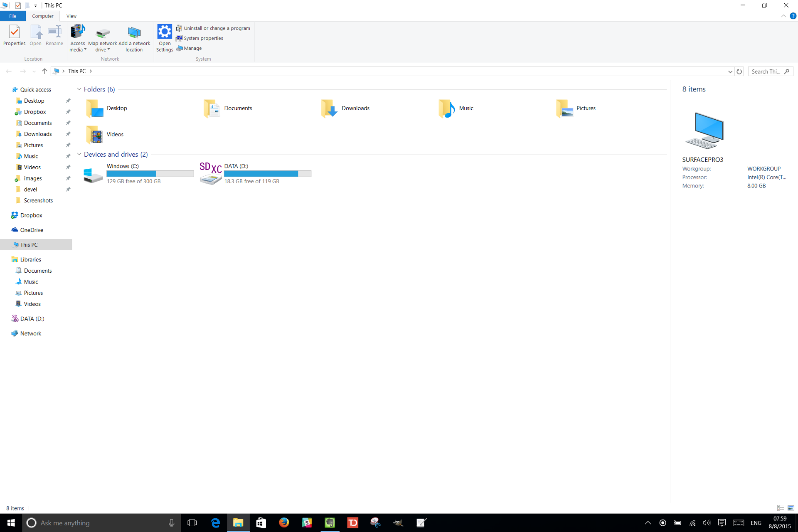Click the Refresh icon beside address bar

(739, 71)
